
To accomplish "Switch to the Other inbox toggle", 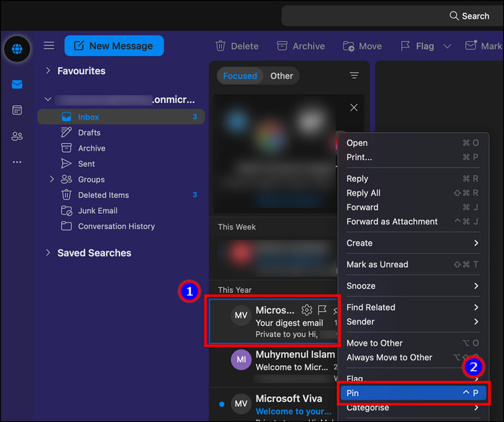I will click(282, 76).
